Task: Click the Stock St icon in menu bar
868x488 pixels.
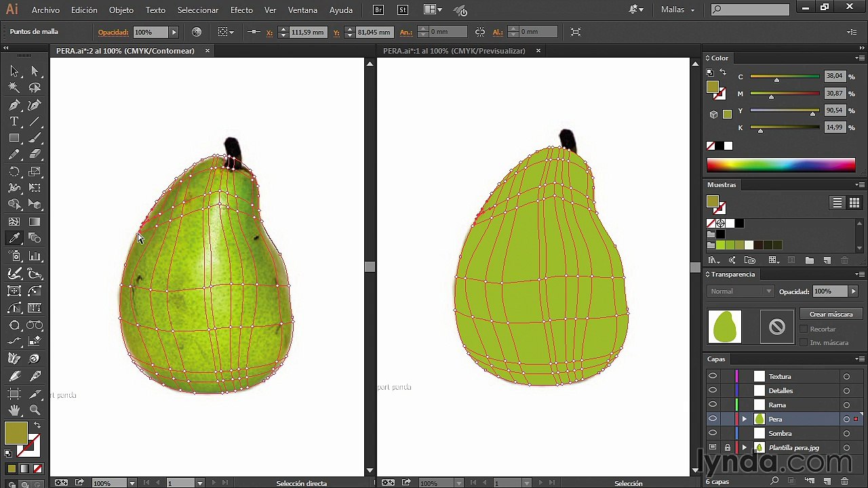Action: click(403, 10)
